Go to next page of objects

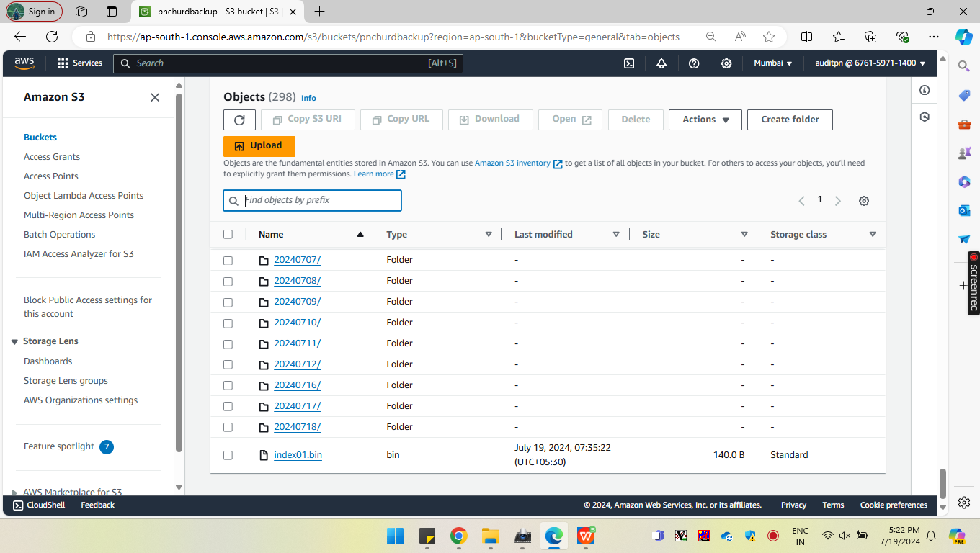tap(837, 201)
